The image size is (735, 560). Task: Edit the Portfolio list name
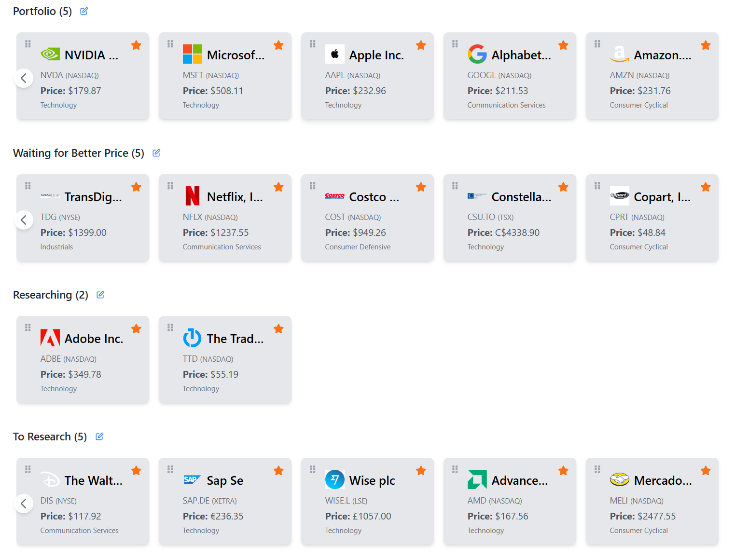(84, 11)
